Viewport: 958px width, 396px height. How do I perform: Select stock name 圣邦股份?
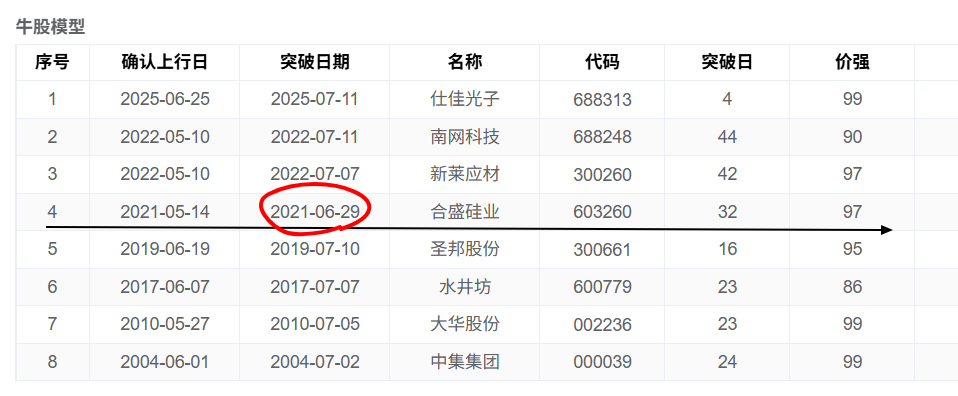(465, 249)
